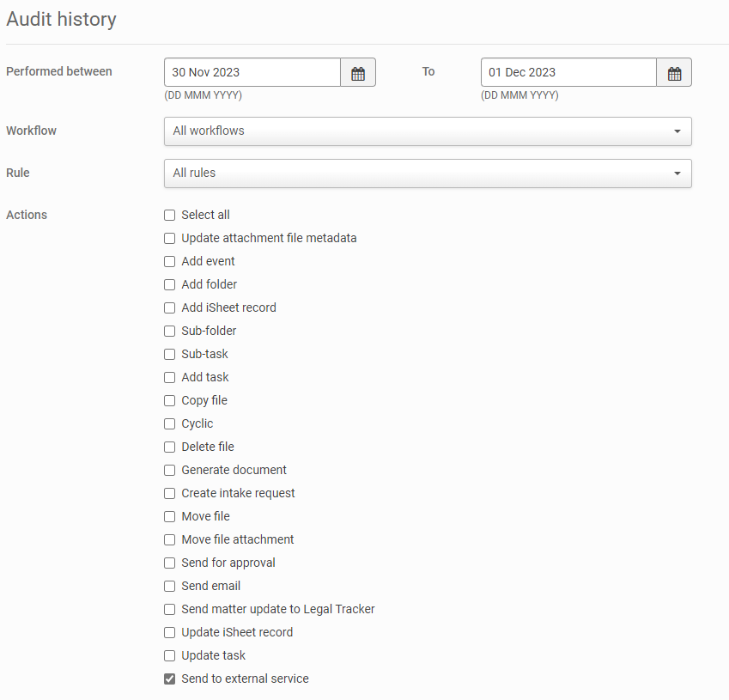Expand the All workflows dropdown
The width and height of the screenshot is (729, 700).
point(427,131)
